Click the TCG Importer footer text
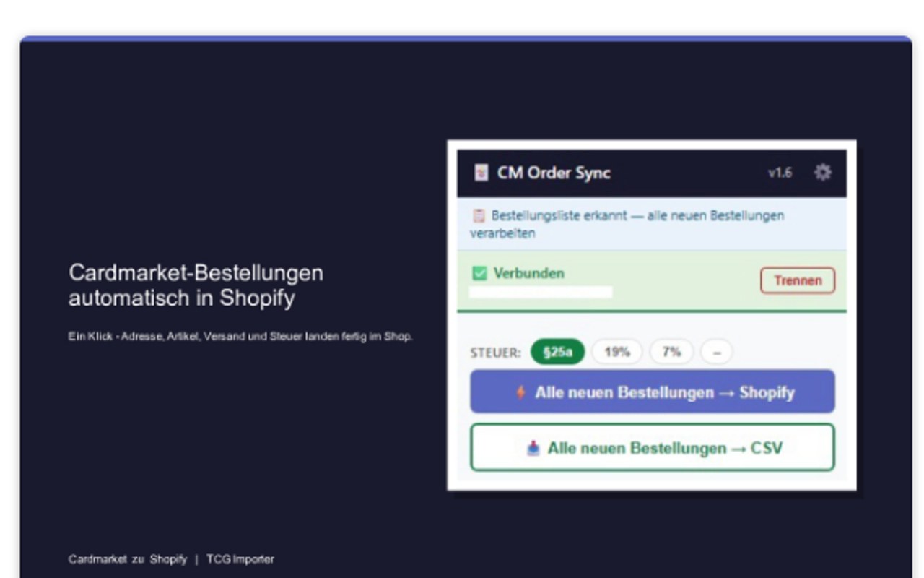Screen dimensions: 924x578 [x=240, y=559]
